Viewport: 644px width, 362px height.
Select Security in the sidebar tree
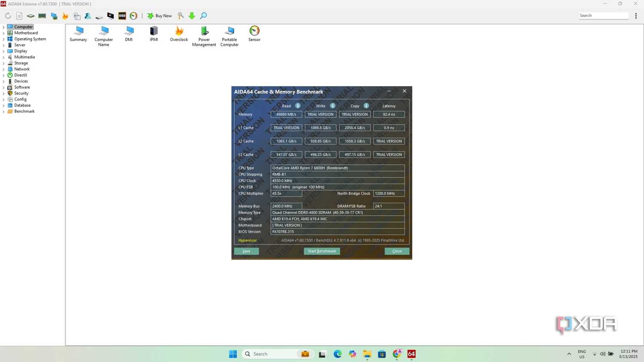tap(21, 93)
